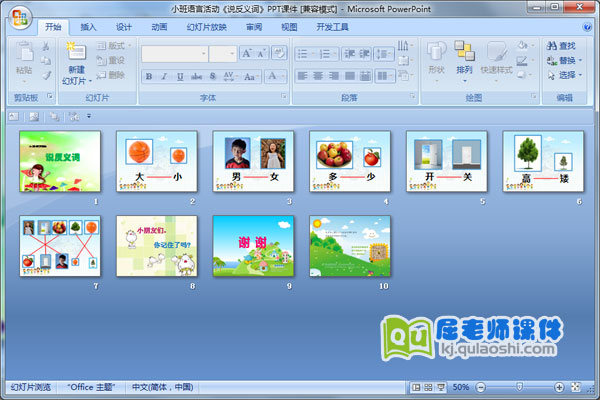Open the Quick Styles gallery
The image size is (600, 400).
tap(496, 51)
